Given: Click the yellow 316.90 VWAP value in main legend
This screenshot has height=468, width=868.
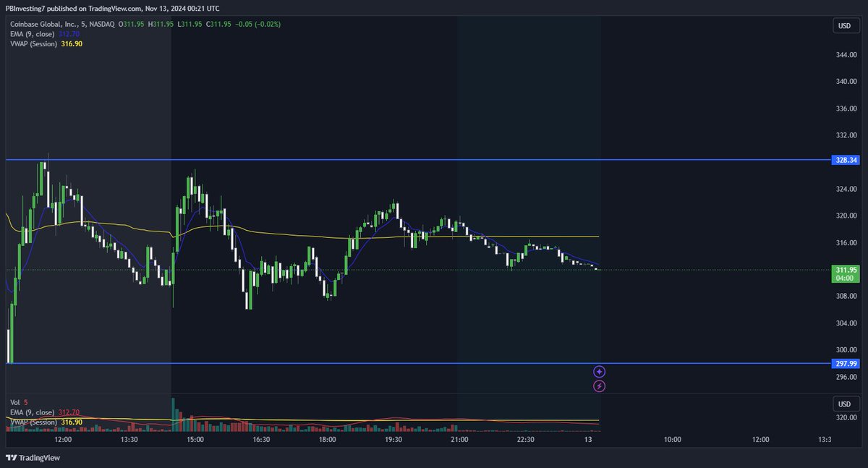Looking at the screenshot, I should (x=72, y=43).
